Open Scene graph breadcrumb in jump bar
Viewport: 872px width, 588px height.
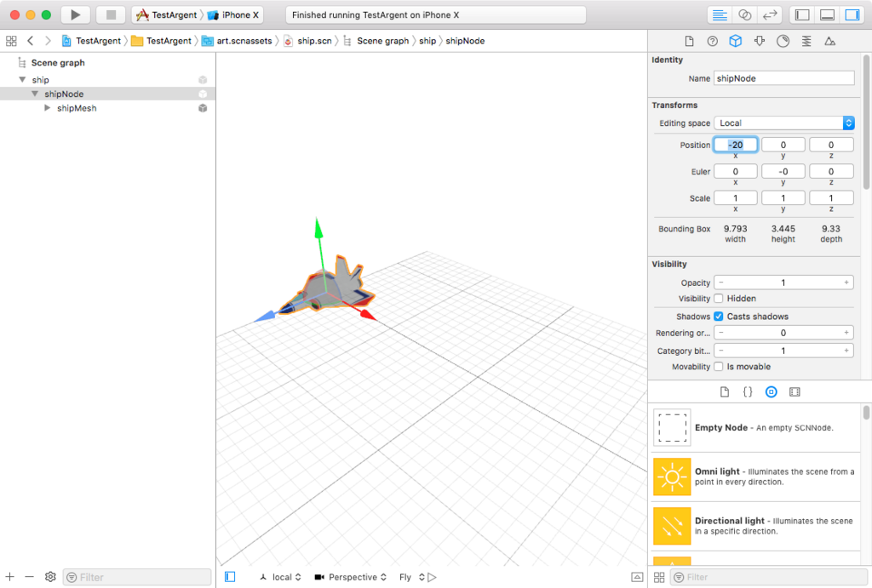(376, 41)
